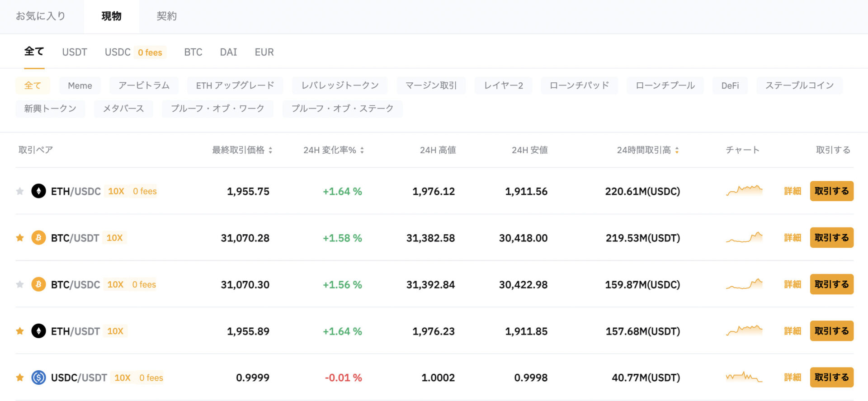Click 取引する button for BTC/USDC
This screenshot has width=868, height=401.
(832, 284)
